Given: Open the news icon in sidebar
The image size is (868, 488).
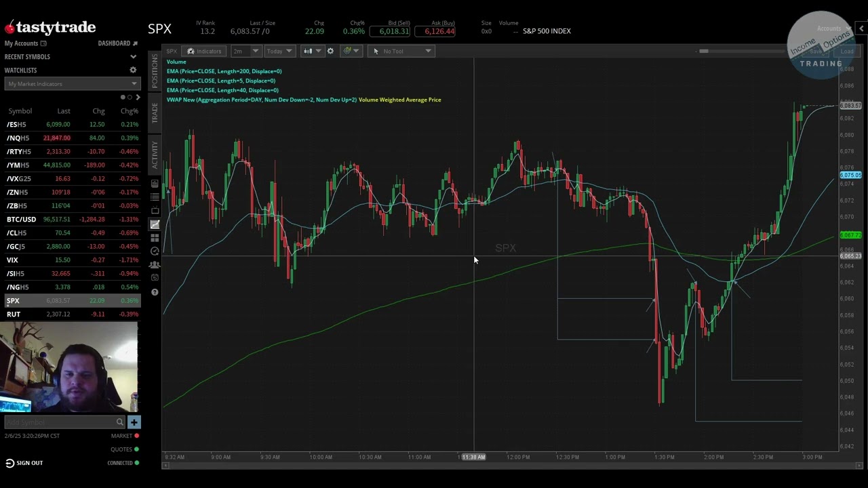Looking at the screenshot, I should [155, 184].
